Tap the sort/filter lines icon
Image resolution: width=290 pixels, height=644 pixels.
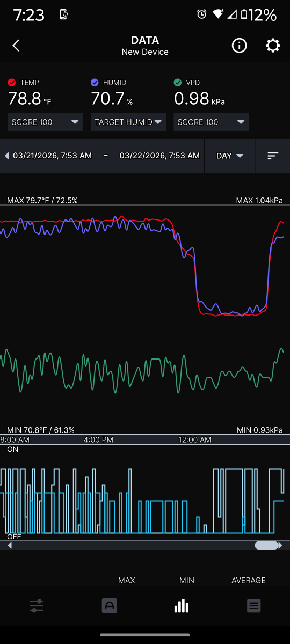pyautogui.click(x=273, y=156)
